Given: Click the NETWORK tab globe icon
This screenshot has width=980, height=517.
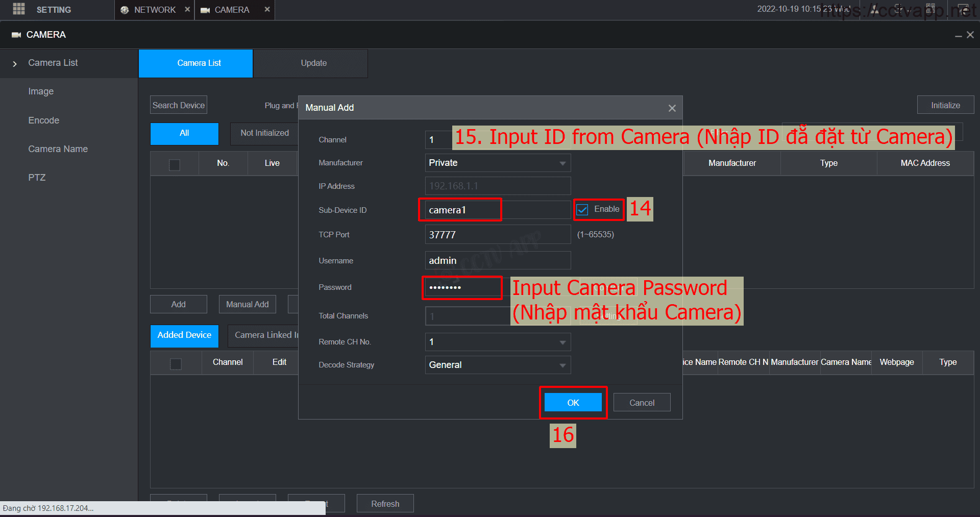Looking at the screenshot, I should (125, 10).
